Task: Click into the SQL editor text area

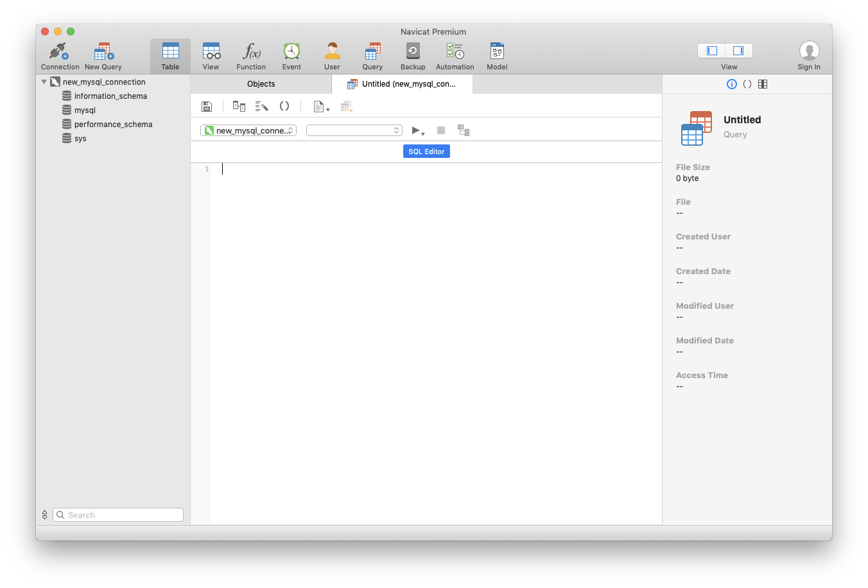Action: tap(437, 343)
